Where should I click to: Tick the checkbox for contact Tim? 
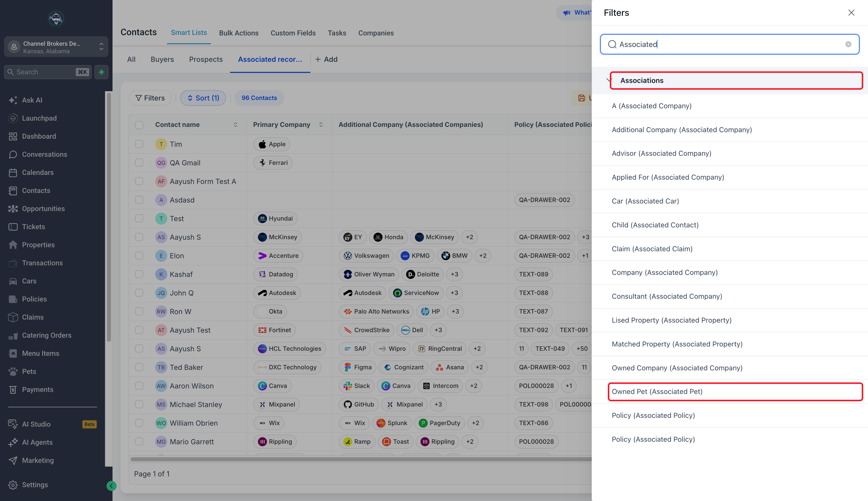139,144
